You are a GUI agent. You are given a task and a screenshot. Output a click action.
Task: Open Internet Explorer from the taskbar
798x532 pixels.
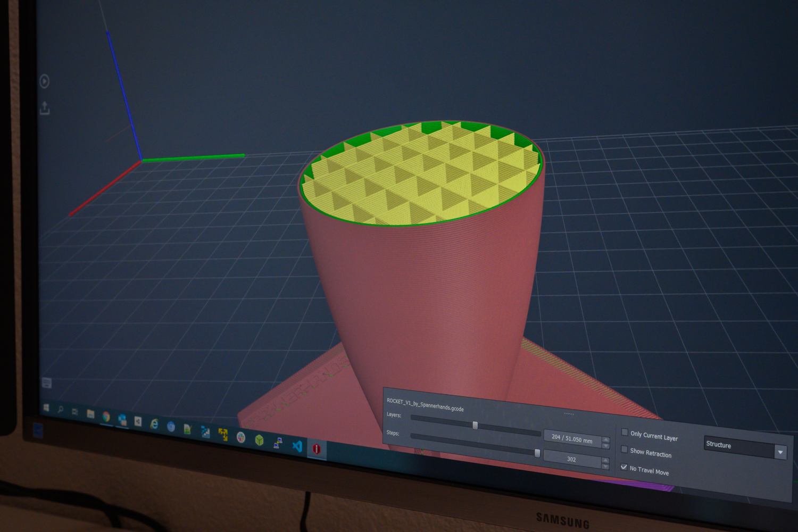point(154,424)
